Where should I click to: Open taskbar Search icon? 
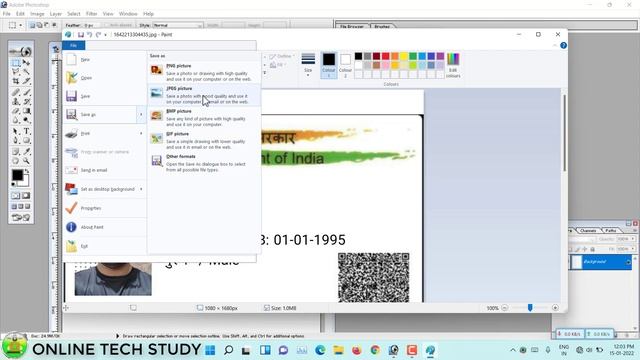pos(229,350)
